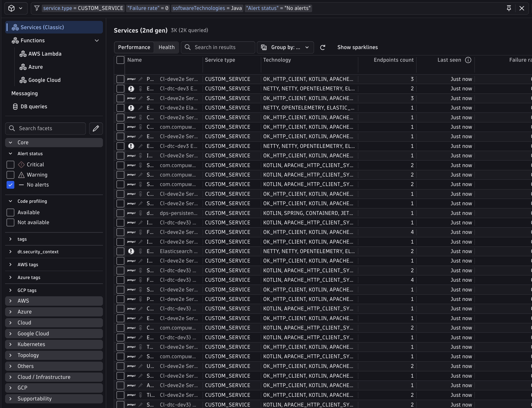
Task: Expand the AWS tags facet
Action: pos(10,265)
